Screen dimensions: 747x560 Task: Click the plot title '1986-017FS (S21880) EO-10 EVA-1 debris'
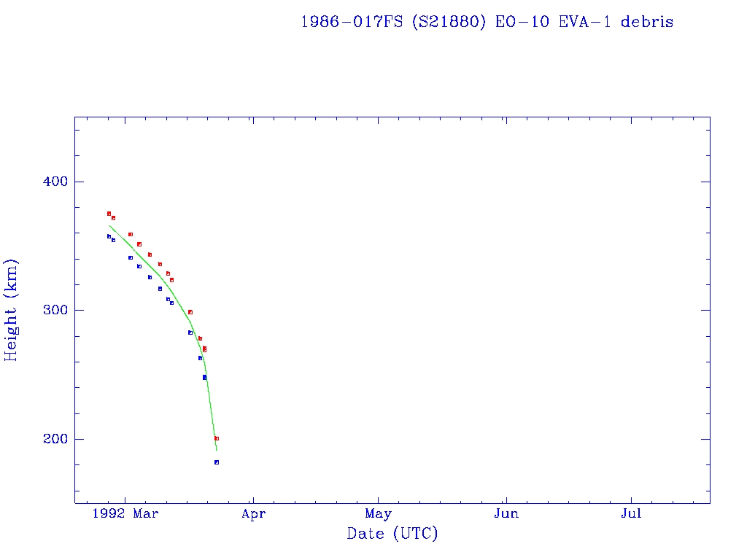click(x=487, y=22)
